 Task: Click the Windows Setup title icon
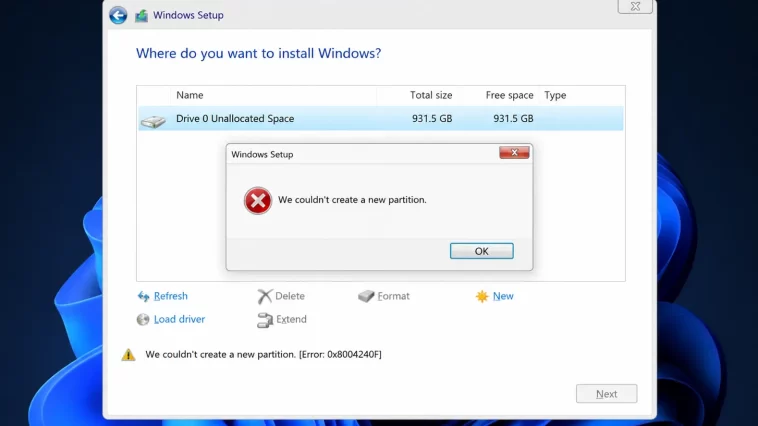point(141,15)
